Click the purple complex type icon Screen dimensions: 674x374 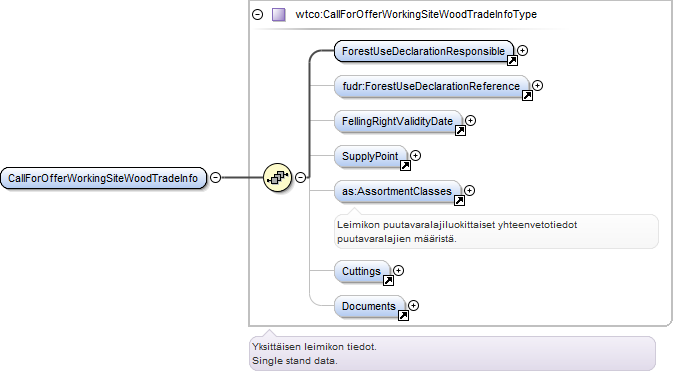(279, 15)
